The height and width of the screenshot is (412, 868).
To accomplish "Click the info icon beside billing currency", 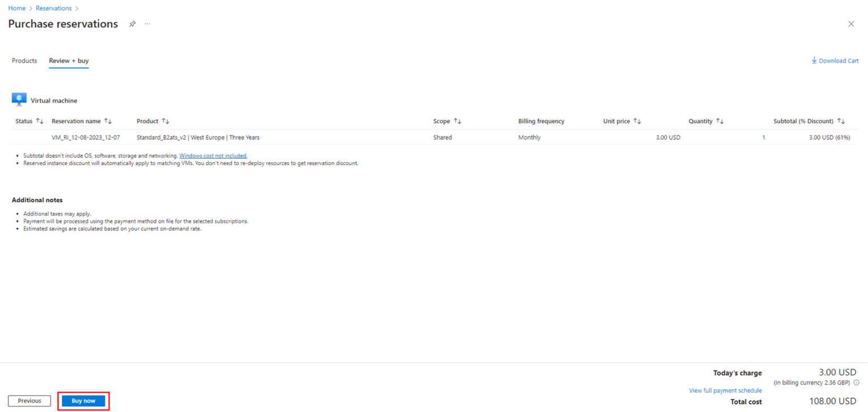I will click(x=855, y=382).
